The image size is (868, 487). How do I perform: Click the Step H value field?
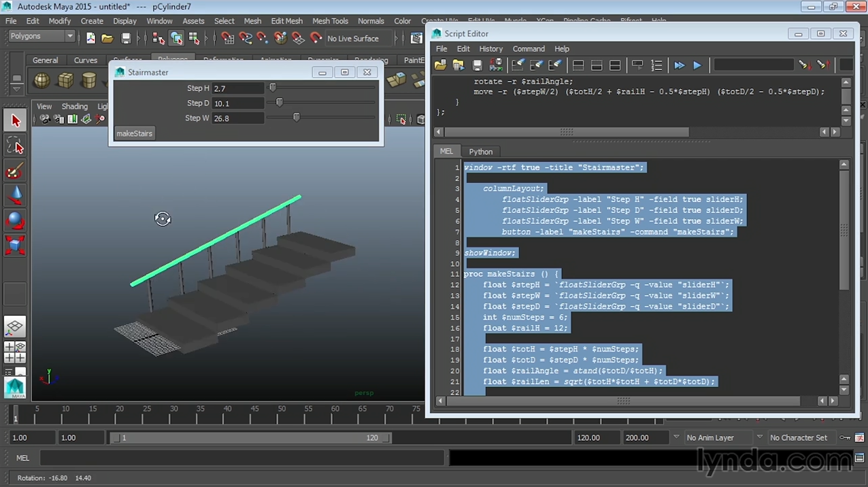tap(237, 88)
